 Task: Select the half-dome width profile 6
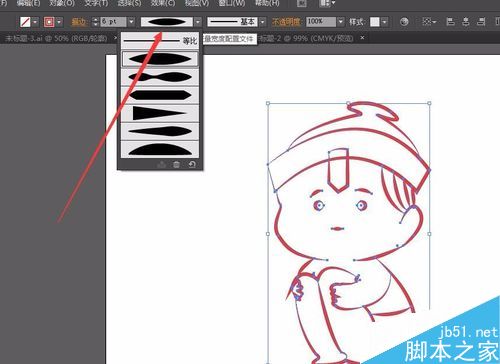160,149
